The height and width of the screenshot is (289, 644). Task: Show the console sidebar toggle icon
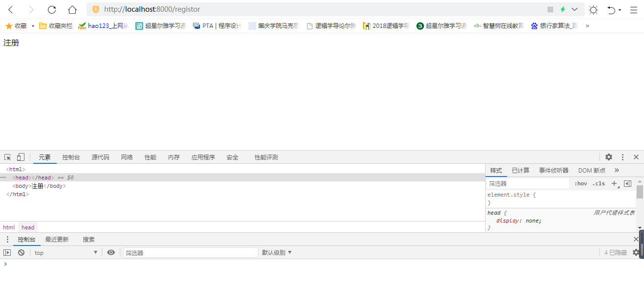(x=7, y=252)
